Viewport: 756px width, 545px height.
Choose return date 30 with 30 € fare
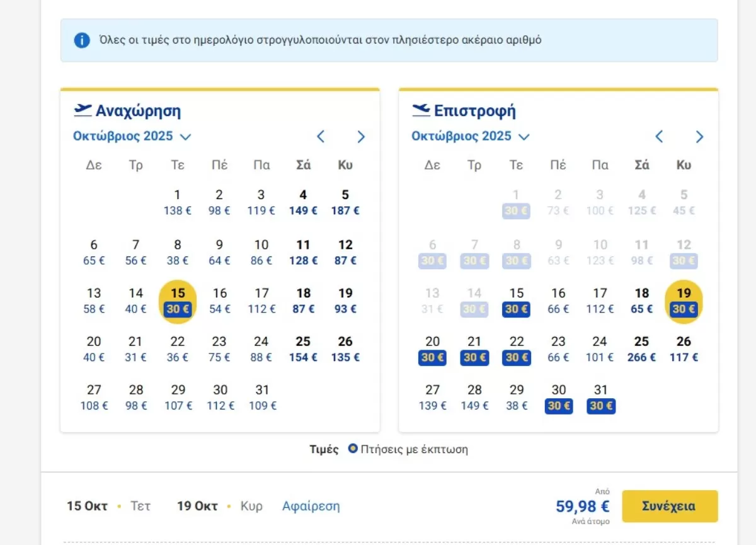click(x=559, y=398)
